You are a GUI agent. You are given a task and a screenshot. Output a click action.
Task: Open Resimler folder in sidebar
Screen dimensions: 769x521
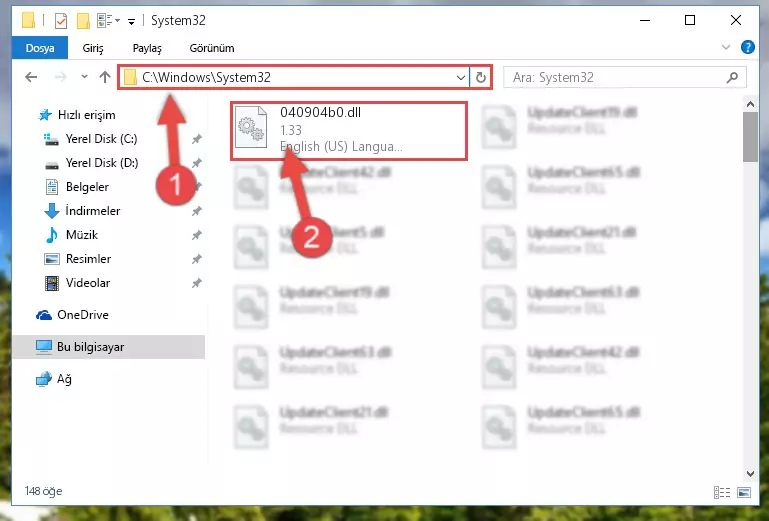point(77,259)
